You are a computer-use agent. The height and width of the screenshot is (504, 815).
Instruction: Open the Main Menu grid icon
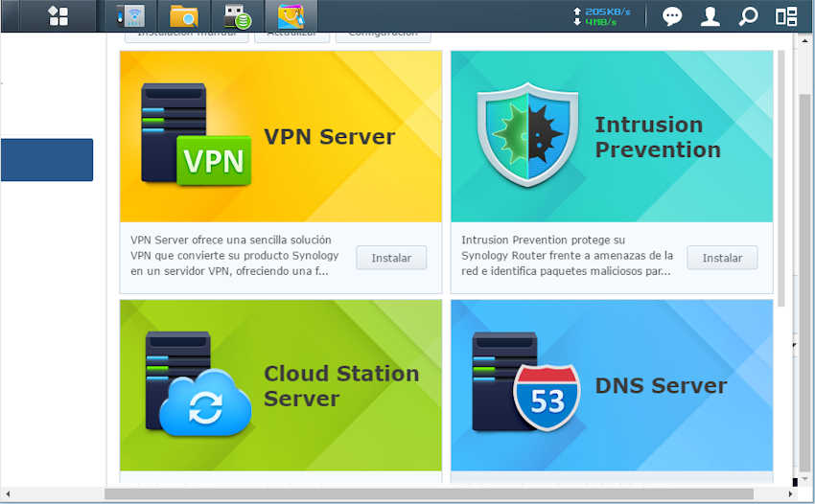(x=58, y=15)
